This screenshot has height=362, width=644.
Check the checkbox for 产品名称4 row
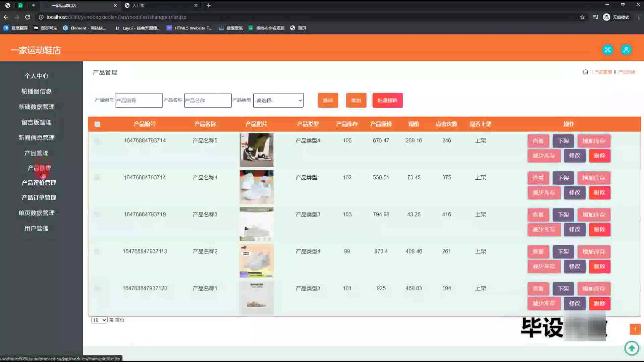[x=97, y=178]
